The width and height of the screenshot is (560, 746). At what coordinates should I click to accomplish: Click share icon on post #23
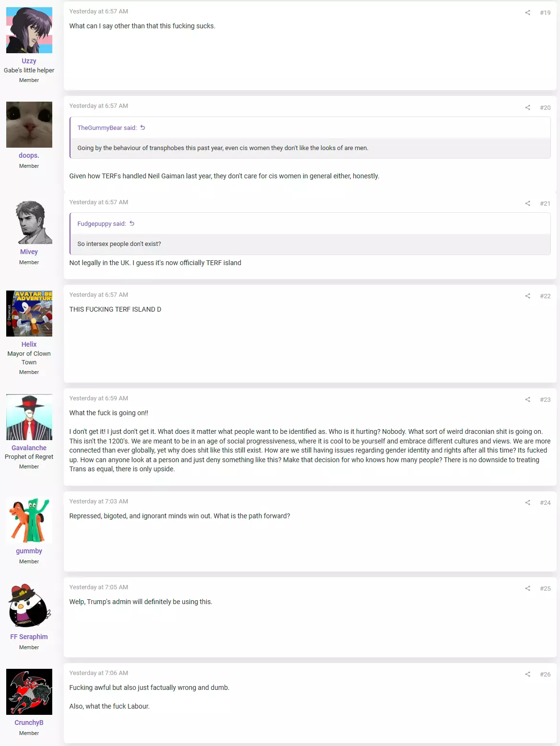pyautogui.click(x=527, y=399)
